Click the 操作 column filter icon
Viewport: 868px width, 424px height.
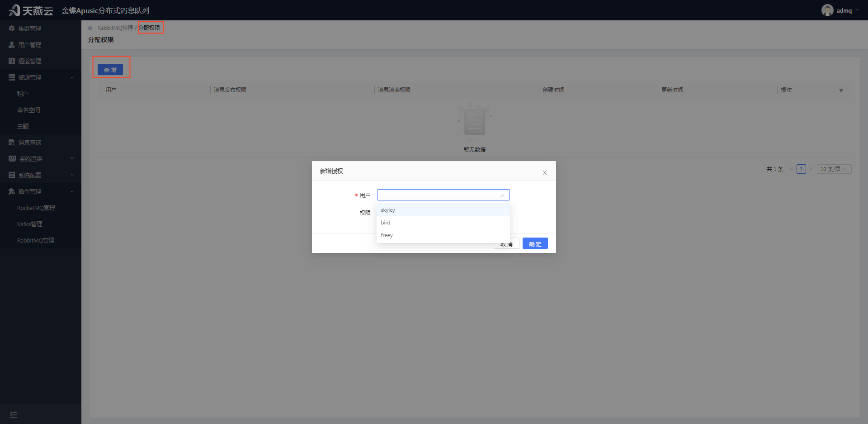[x=841, y=90]
